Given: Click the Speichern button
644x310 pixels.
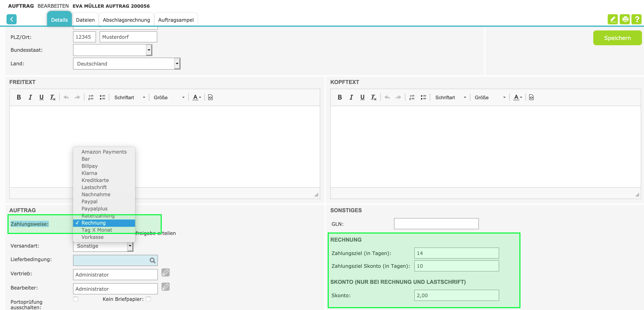Looking at the screenshot, I should [617, 38].
